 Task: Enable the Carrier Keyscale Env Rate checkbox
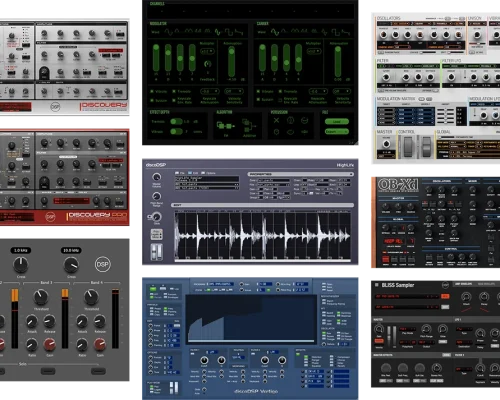click(x=280, y=100)
